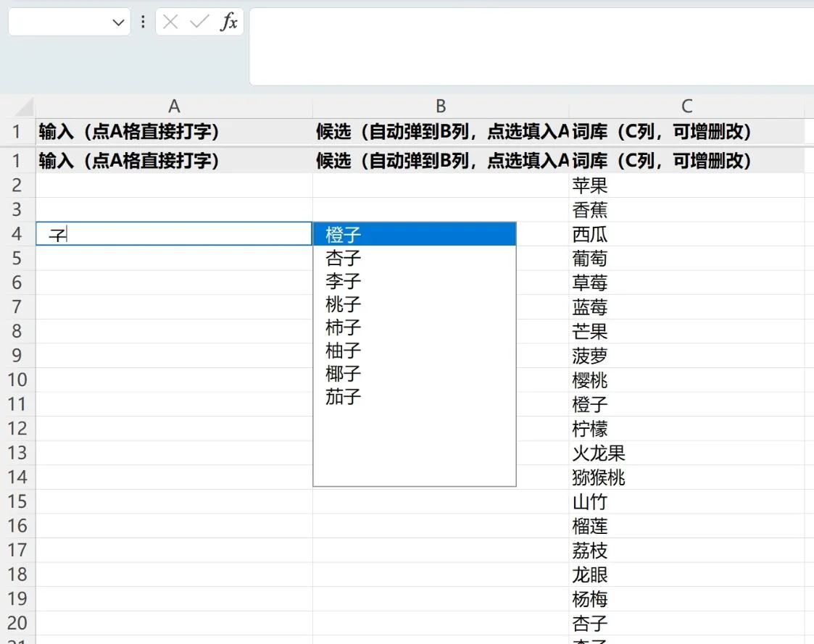814x644 pixels.
Task: Click the 荔枝 cell in column C
Action: point(686,550)
